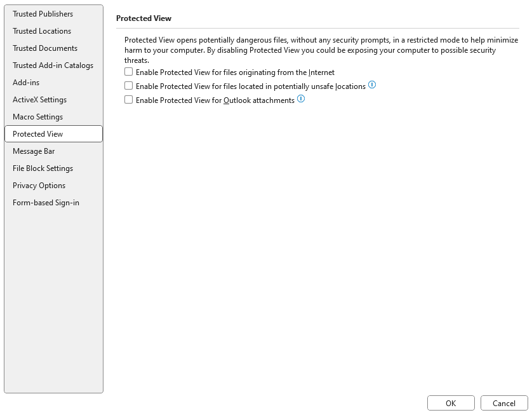The image size is (532, 415).
Task: Click info icon beside unsafe locations option
Action: tap(372, 85)
